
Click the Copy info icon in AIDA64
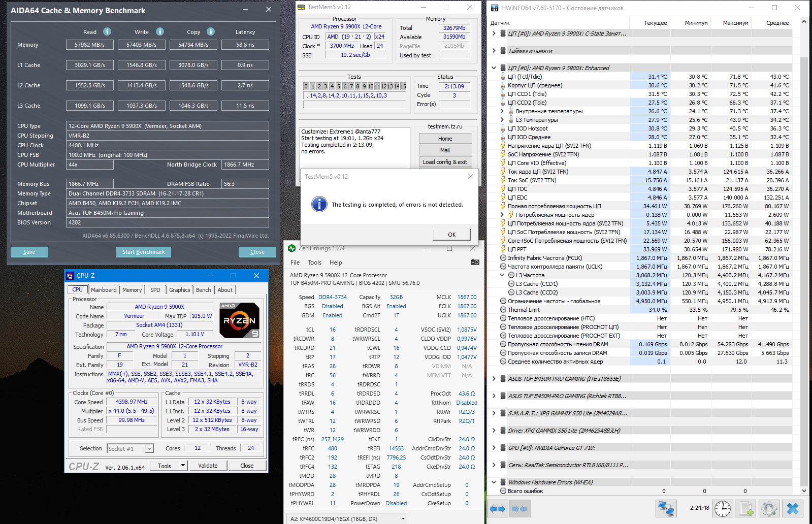tap(211, 31)
